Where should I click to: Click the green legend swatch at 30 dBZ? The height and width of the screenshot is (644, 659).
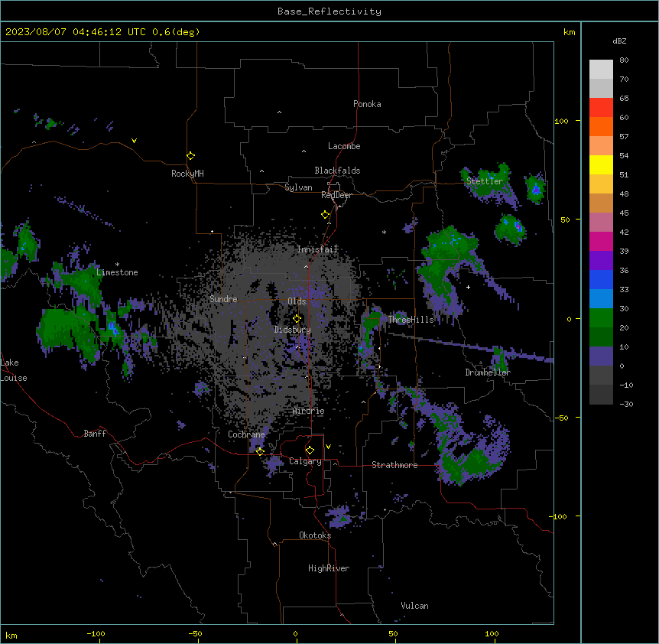(601, 318)
